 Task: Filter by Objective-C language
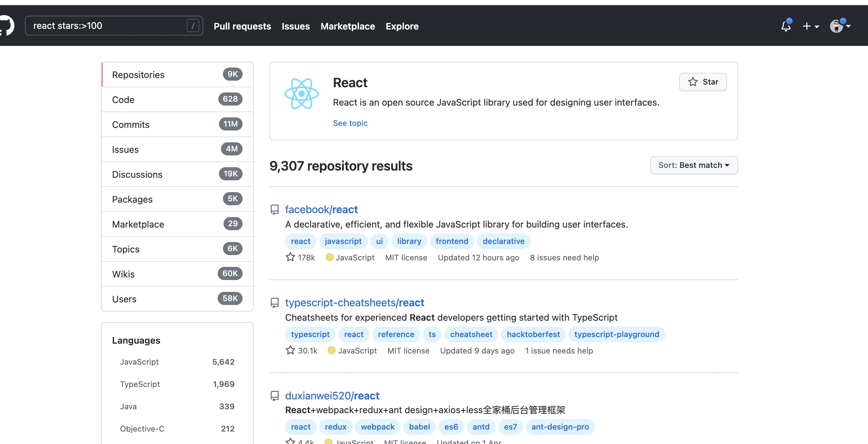tap(177, 429)
